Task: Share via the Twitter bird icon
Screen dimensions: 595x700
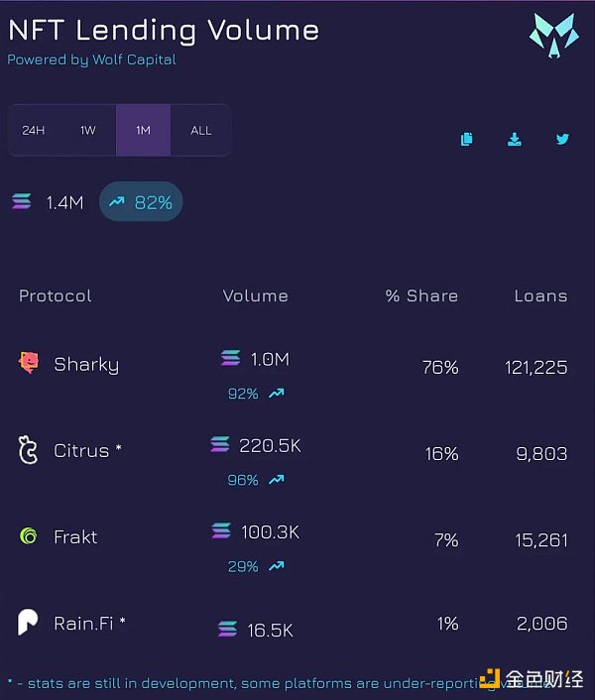Action: 562,140
